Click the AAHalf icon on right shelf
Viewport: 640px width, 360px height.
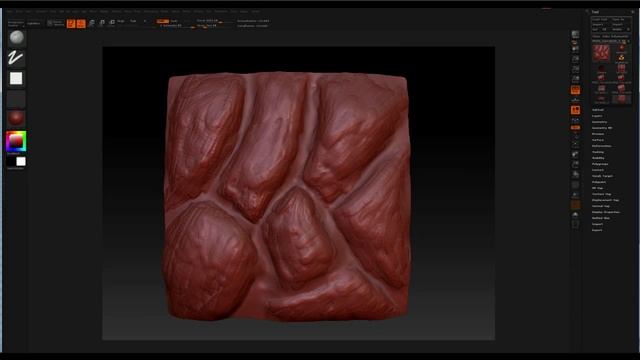coord(575,79)
